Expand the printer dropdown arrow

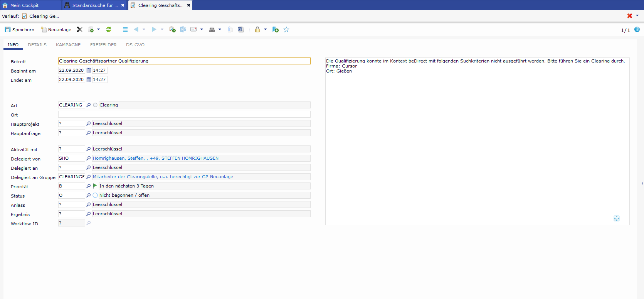click(x=220, y=30)
